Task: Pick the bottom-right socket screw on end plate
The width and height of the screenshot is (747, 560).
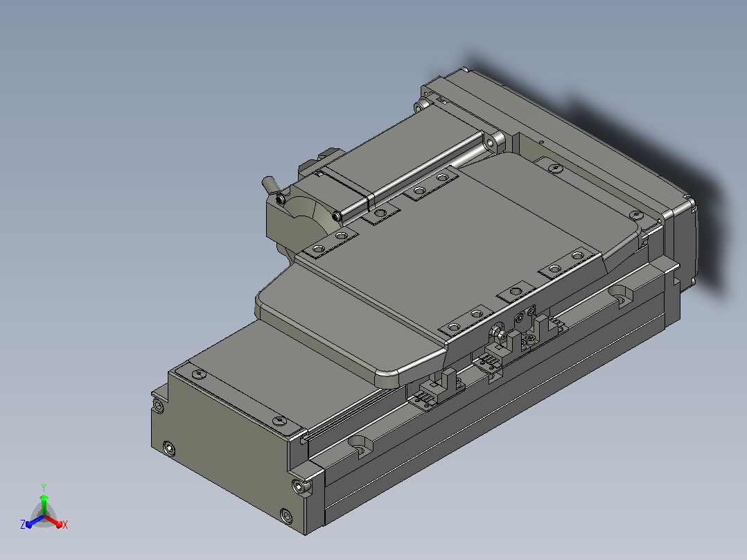Action: click(x=285, y=516)
